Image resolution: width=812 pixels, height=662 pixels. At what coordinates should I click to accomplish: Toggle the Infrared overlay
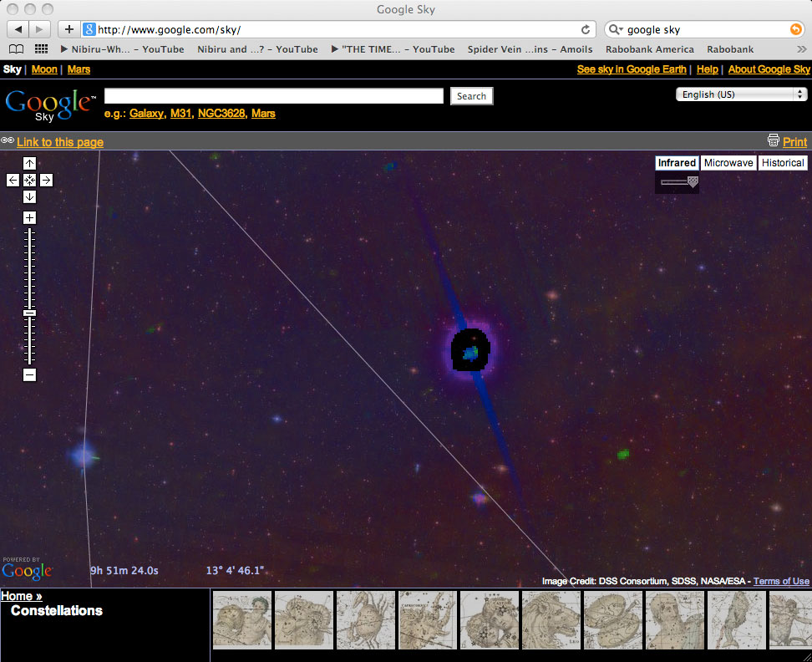(677, 163)
